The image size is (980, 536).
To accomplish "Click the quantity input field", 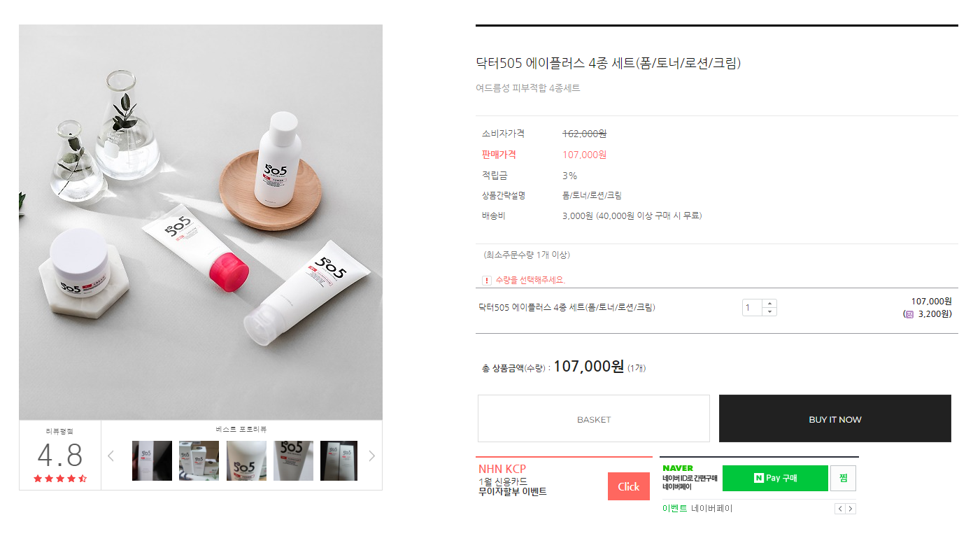I will click(x=753, y=308).
